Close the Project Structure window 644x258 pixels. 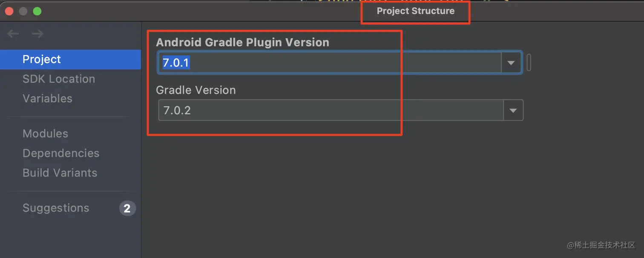click(9, 11)
